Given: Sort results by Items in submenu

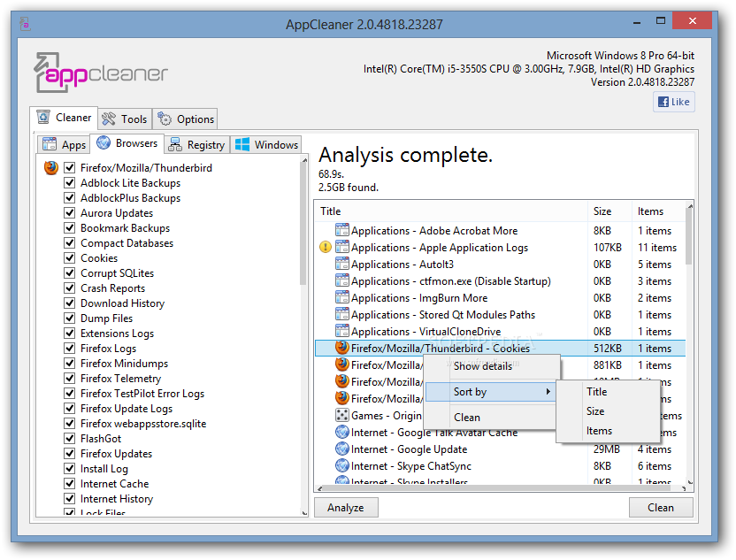Looking at the screenshot, I should (x=599, y=431).
